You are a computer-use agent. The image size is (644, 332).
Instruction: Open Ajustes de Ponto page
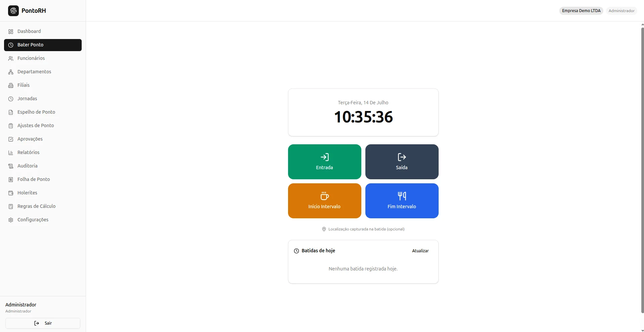point(43,125)
